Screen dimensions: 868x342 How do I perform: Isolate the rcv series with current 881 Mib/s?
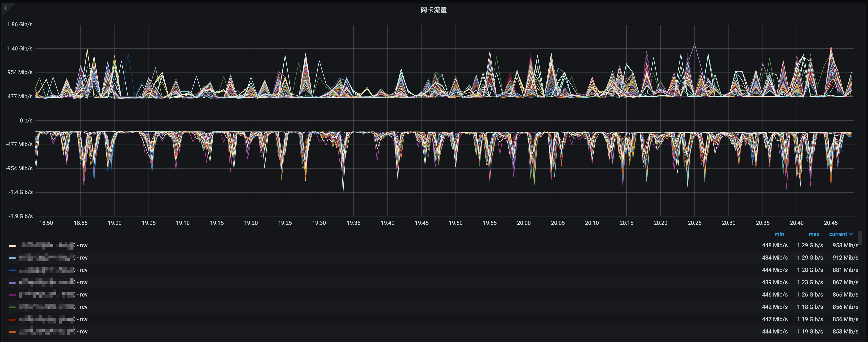pos(53,270)
